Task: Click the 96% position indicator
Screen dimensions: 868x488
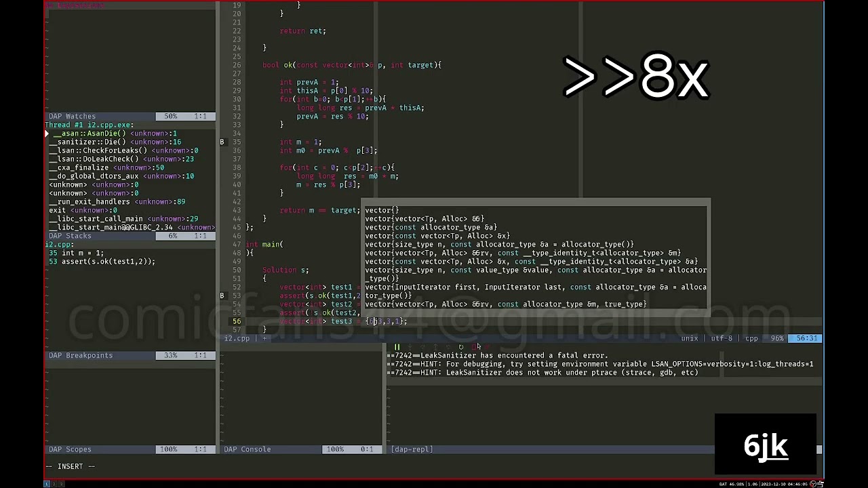Action: [x=777, y=338]
